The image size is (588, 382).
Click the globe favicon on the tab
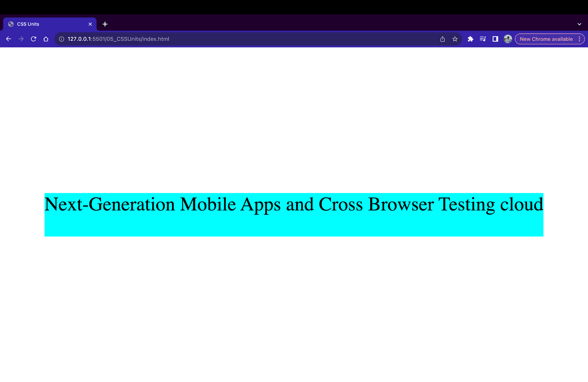point(10,24)
